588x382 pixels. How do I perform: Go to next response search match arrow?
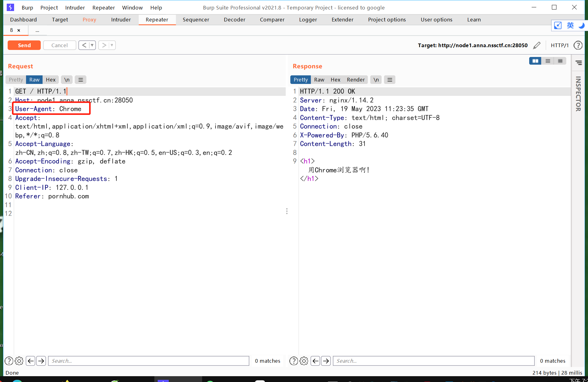coord(326,361)
